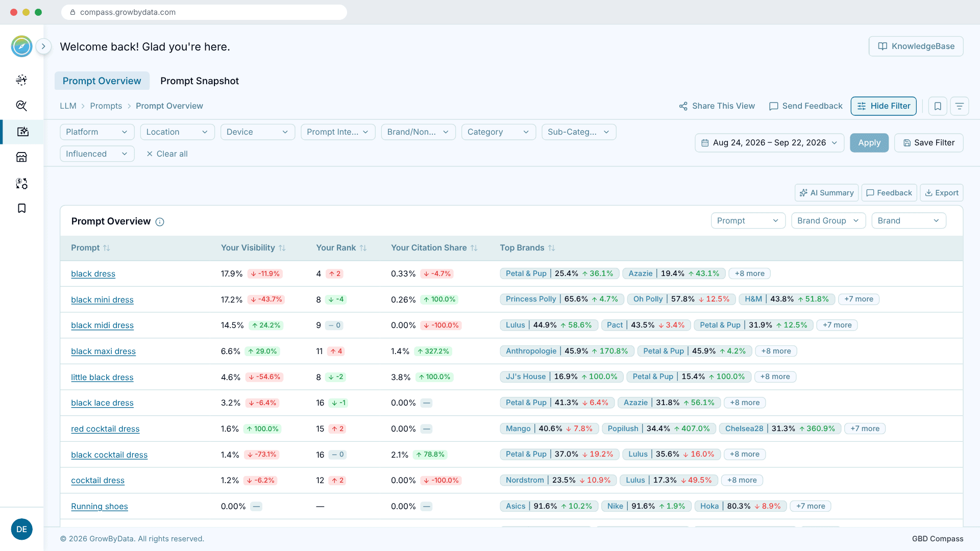Open the black mini dress prompt

tap(102, 300)
